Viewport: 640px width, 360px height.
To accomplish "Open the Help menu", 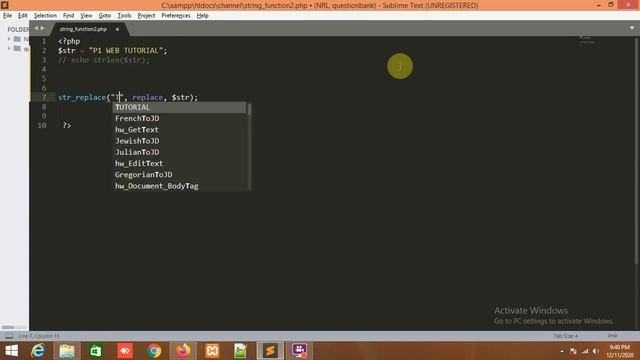I will point(202,16).
